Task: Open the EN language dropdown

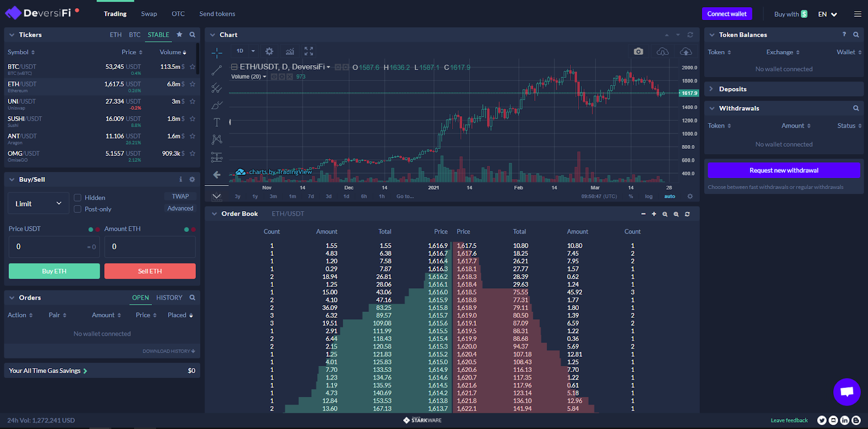Action: pos(828,14)
